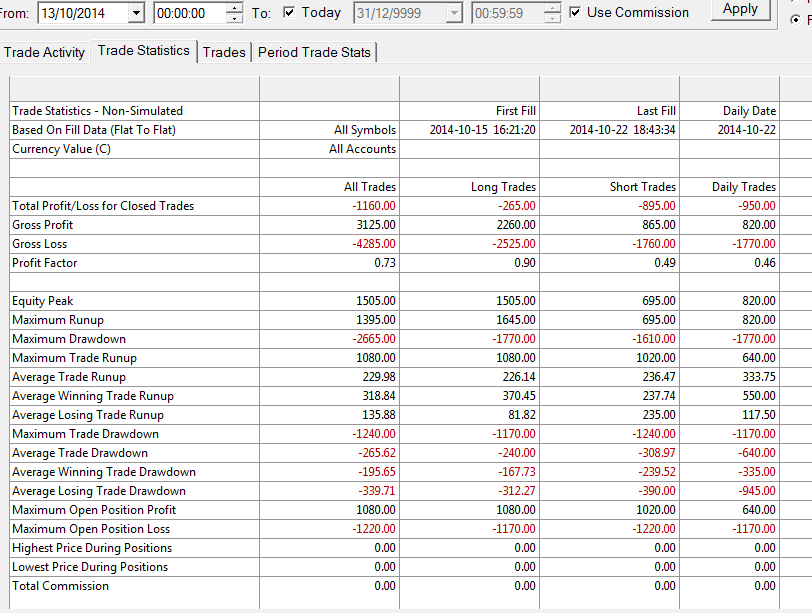This screenshot has width=812, height=613.
Task: Click the From date field showing 13/10/2014
Action: point(83,12)
